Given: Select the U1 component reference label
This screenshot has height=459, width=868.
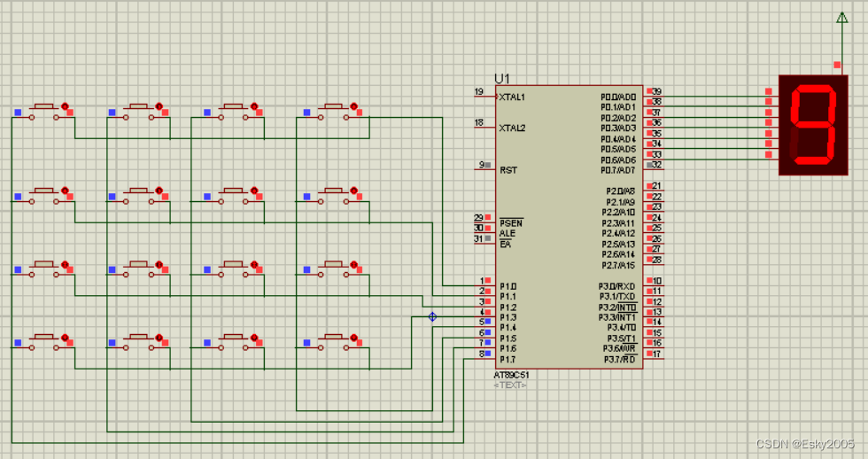Looking at the screenshot, I should tap(501, 79).
